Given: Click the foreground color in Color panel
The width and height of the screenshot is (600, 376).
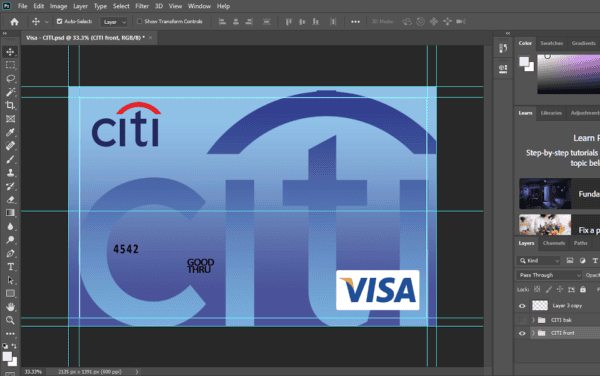Looking at the screenshot, I should point(524,61).
